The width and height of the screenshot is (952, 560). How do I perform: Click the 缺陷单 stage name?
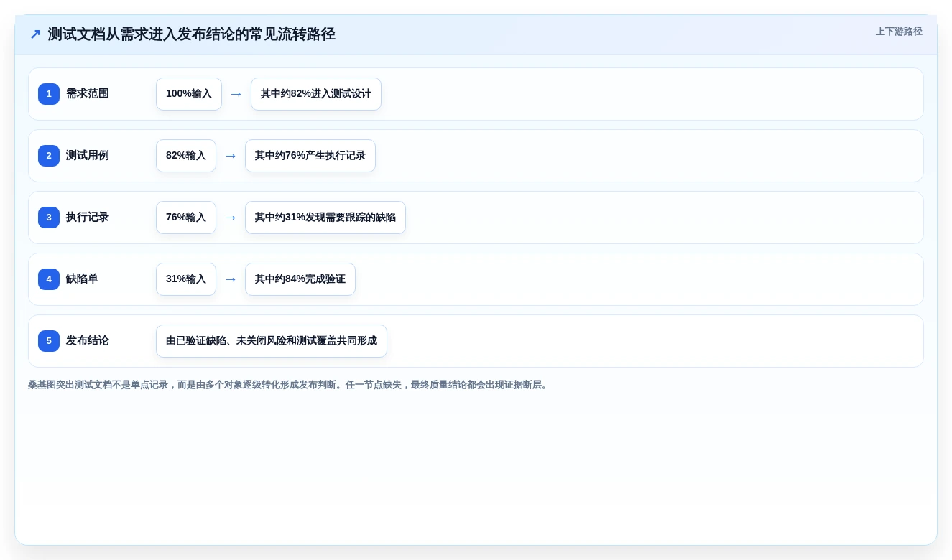tap(82, 279)
